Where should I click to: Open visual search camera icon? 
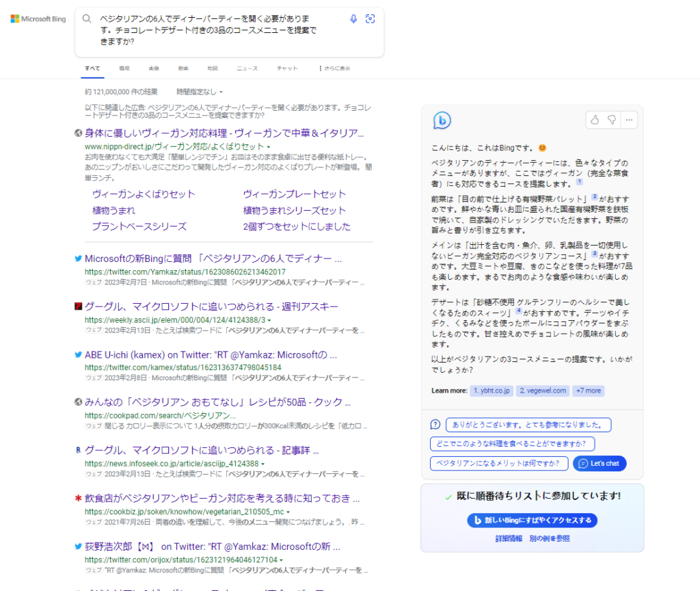370,18
